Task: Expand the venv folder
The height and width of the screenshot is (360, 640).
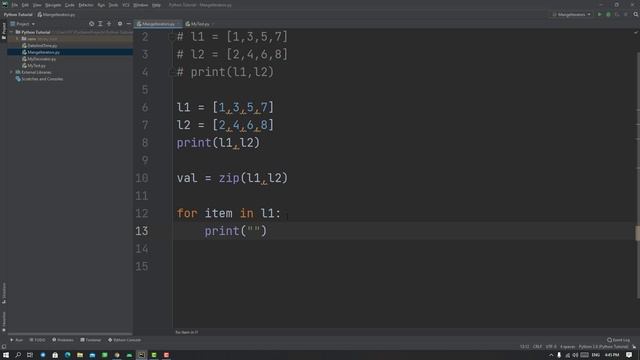Action: coord(18,39)
